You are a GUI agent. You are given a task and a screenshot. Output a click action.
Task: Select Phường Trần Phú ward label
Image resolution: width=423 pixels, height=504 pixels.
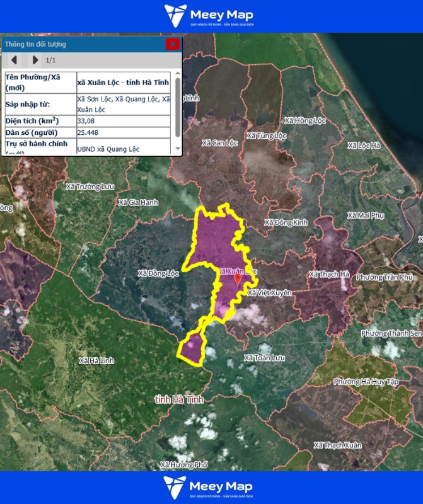[385, 277]
